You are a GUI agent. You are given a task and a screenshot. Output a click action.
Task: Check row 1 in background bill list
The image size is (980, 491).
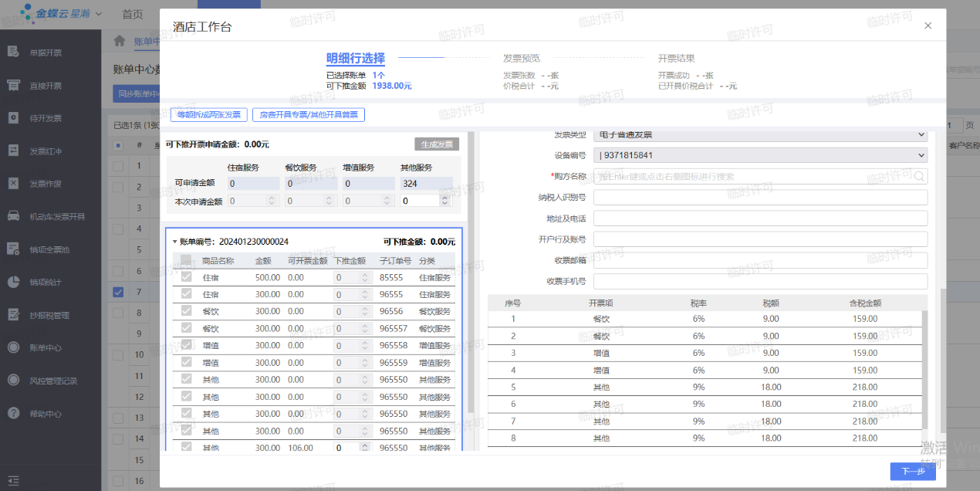click(118, 166)
